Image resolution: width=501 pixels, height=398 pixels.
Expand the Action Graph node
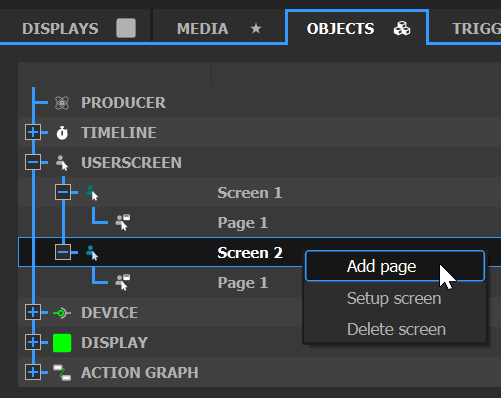pyautogui.click(x=33, y=372)
